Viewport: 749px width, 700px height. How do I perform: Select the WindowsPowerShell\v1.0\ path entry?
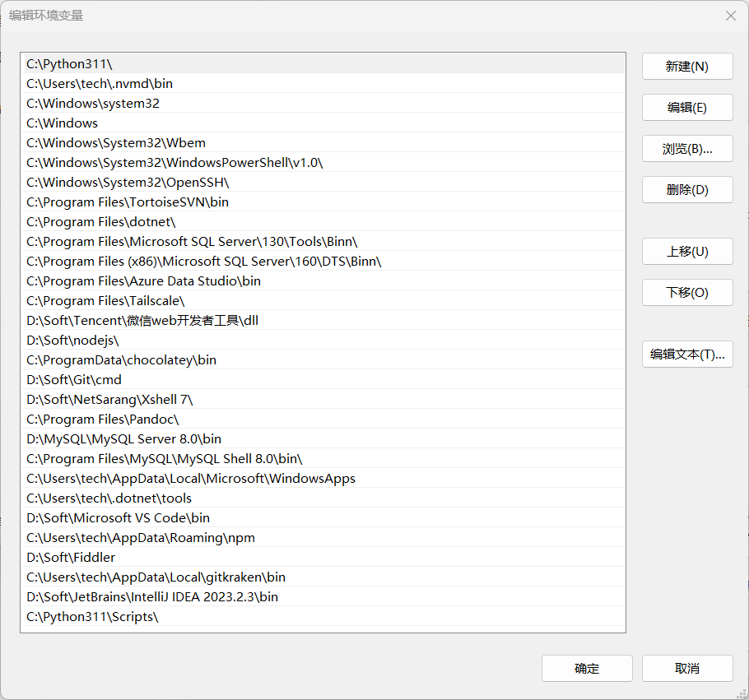point(323,162)
